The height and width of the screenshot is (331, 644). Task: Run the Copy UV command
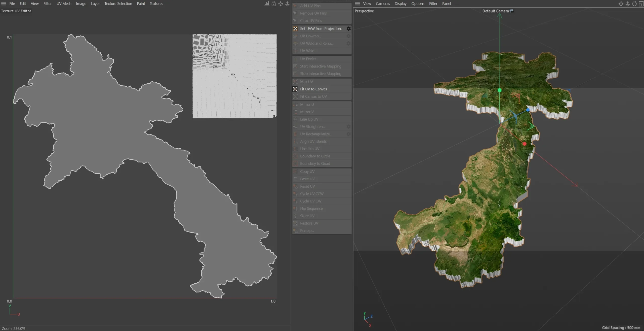click(307, 171)
